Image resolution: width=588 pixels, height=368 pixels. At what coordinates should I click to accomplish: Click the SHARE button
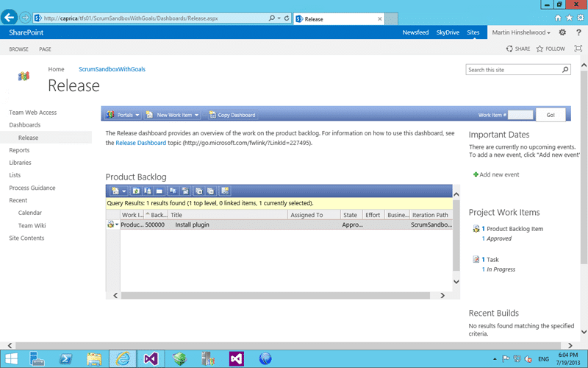(518, 49)
